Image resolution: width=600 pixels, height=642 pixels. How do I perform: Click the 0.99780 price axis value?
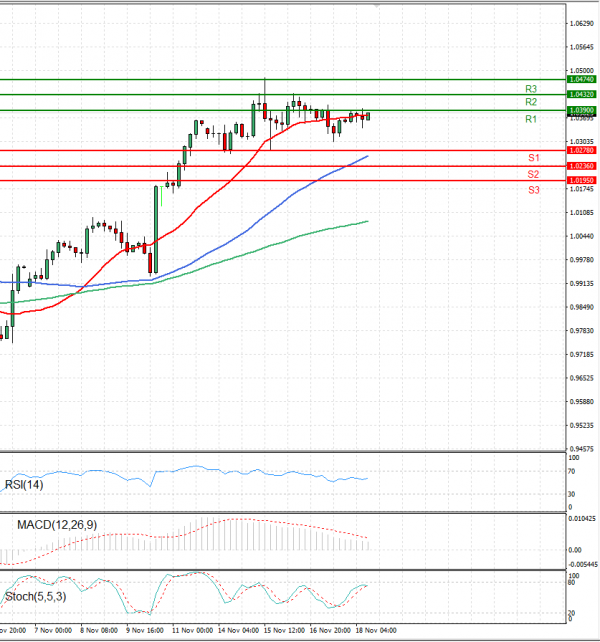tap(582, 260)
